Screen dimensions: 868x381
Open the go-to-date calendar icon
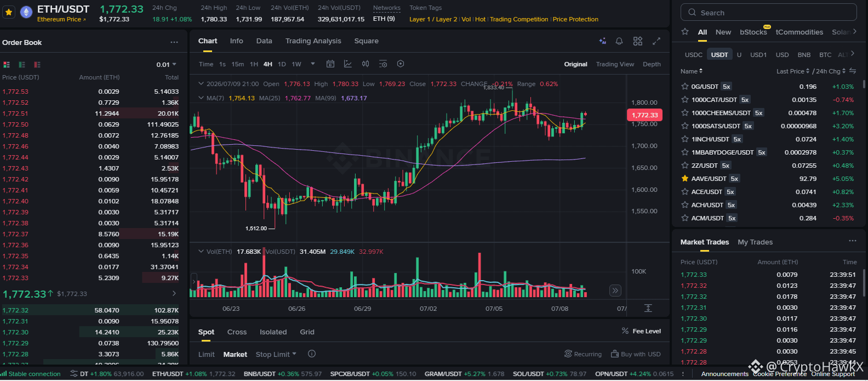pyautogui.click(x=330, y=64)
